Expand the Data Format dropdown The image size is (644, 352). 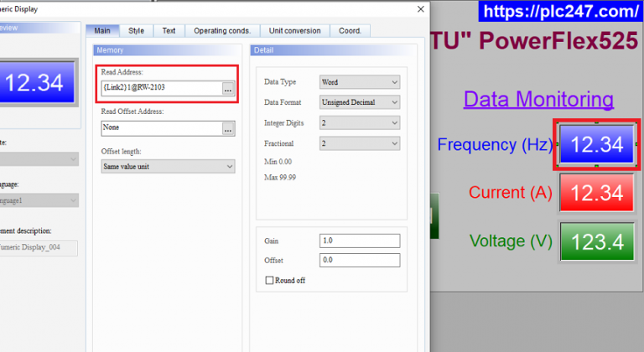360,102
